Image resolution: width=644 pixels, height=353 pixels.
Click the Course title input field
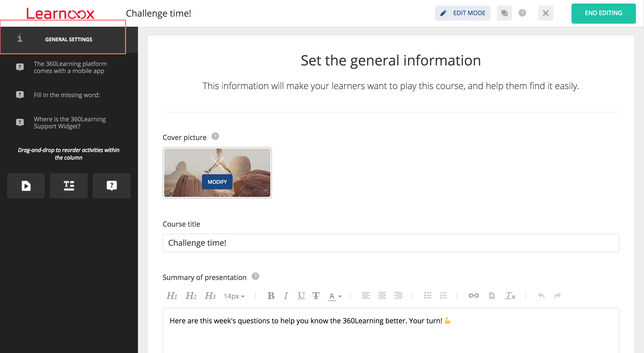coord(391,243)
